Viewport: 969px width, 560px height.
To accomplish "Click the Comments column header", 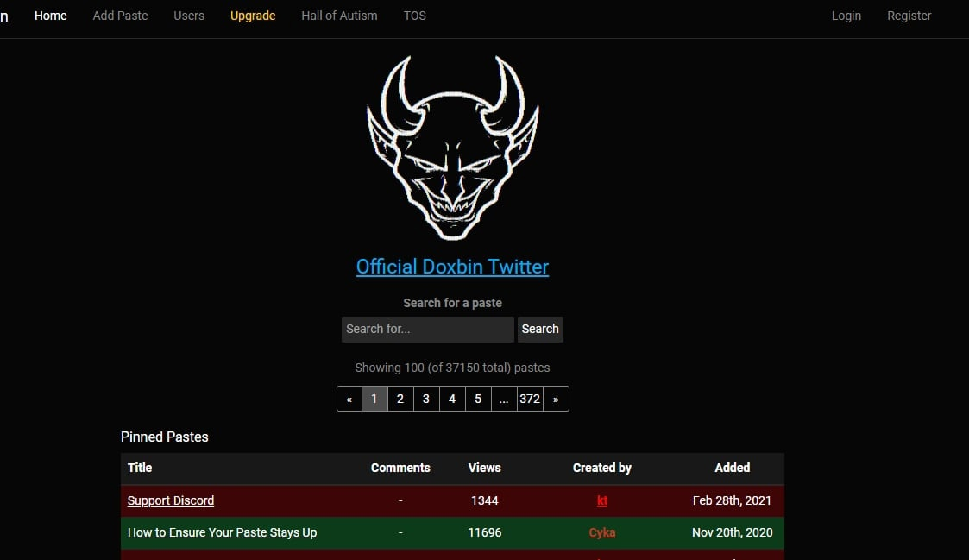I will tap(400, 468).
